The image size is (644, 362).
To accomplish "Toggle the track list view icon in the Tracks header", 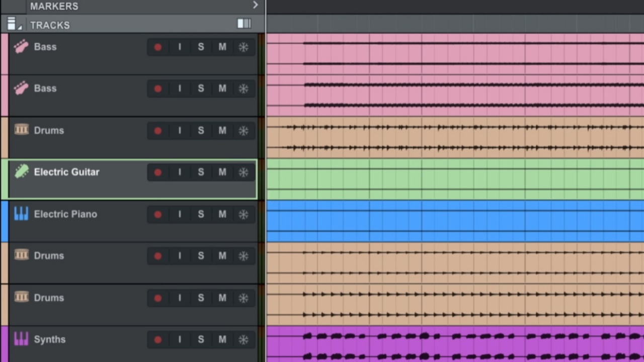I will click(244, 24).
